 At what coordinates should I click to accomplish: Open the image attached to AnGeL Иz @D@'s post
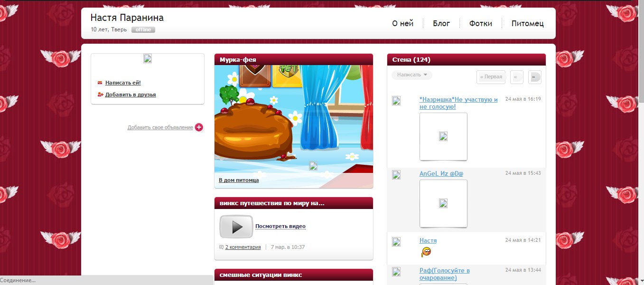click(x=443, y=203)
